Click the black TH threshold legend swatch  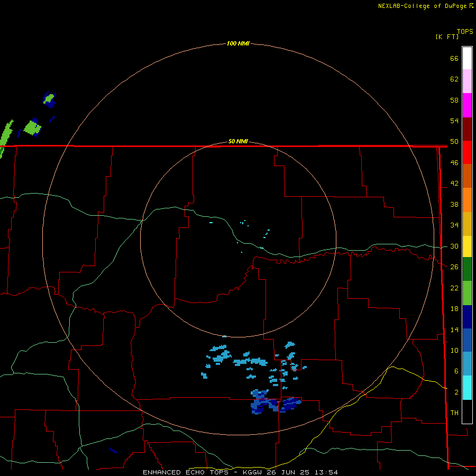click(467, 411)
